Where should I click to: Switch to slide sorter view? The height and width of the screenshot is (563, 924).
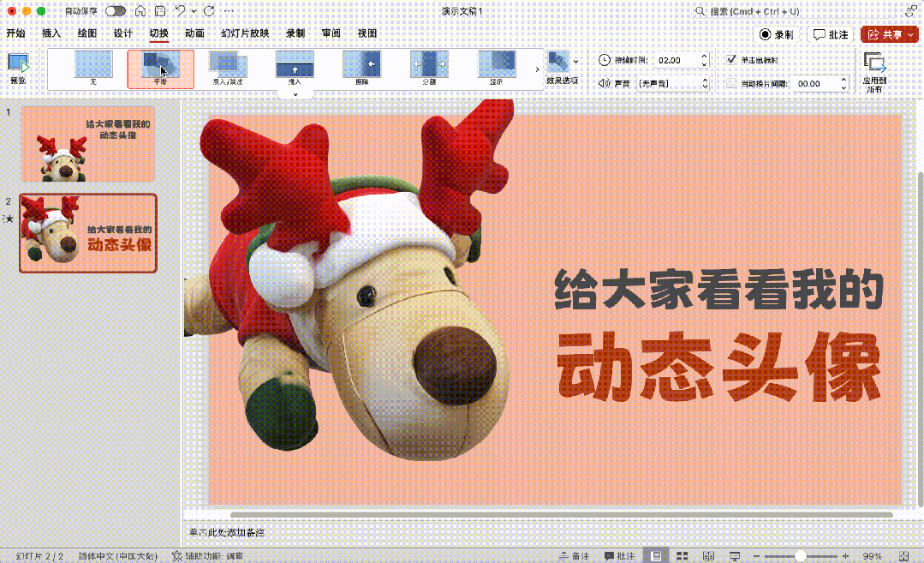point(682,556)
